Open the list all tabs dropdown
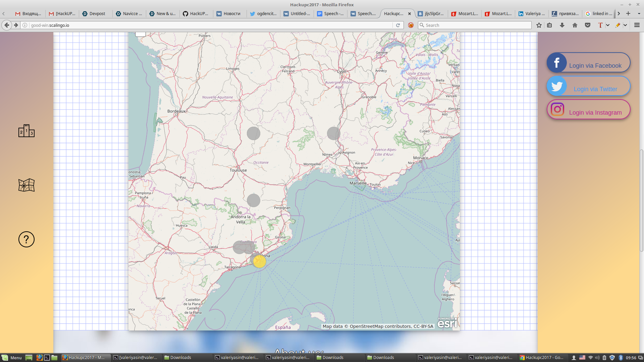644x362 pixels. point(639,14)
